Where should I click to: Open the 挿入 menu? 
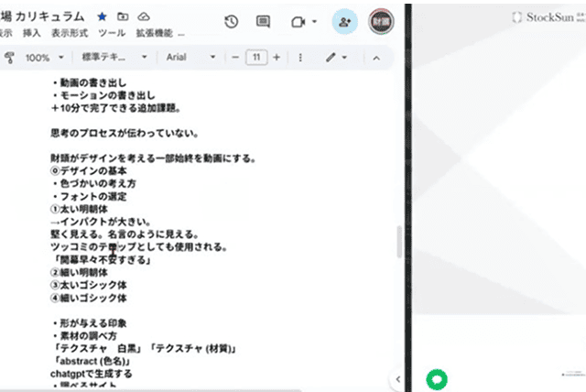[31, 34]
